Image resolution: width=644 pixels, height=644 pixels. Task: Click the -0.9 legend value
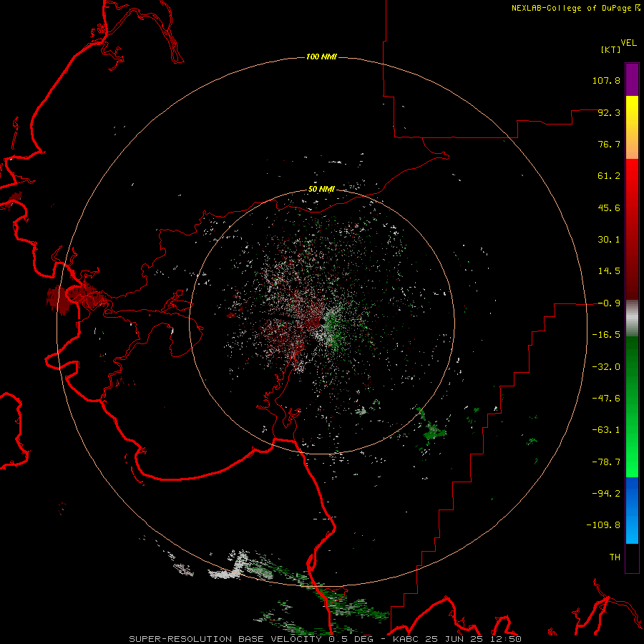pyautogui.click(x=609, y=303)
